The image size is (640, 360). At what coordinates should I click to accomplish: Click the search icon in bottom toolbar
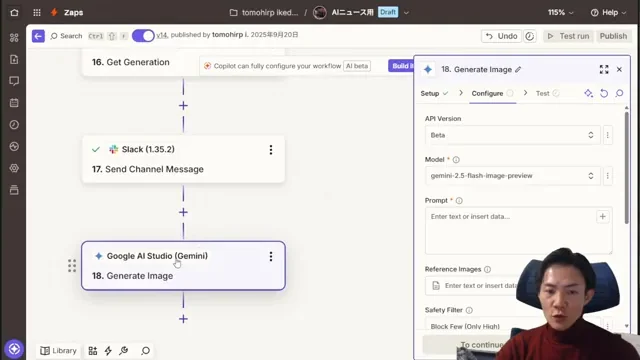[145, 351]
